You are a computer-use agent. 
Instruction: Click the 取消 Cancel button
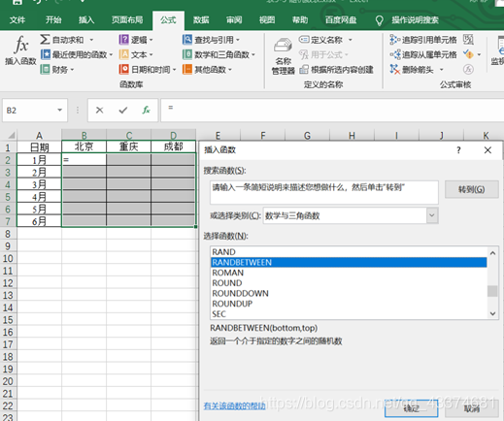(x=471, y=408)
